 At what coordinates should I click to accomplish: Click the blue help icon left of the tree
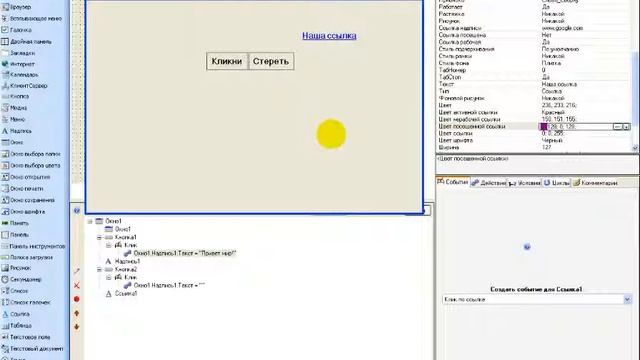(77, 211)
